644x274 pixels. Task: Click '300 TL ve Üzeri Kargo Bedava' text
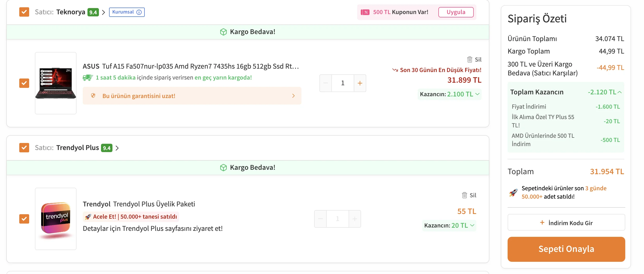(543, 69)
